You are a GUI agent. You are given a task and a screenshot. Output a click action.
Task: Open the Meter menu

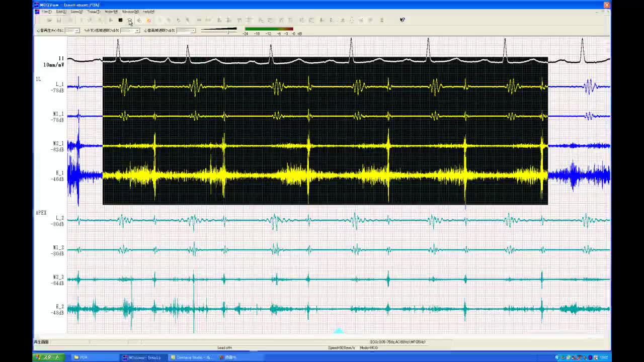[111, 12]
